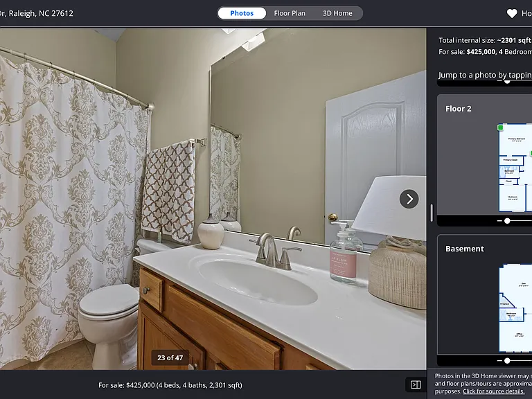The height and width of the screenshot is (399, 532).
Task: Adjust the zoom slider above Floor 2
Action: point(507,82)
